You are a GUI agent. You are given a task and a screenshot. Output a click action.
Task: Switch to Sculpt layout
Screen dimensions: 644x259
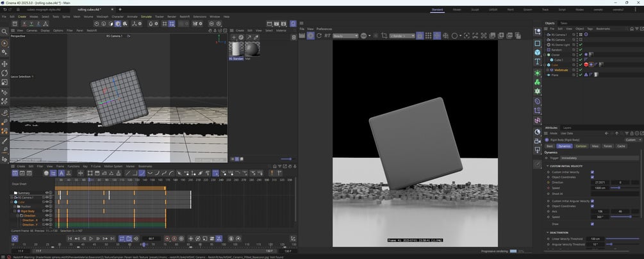click(x=475, y=10)
